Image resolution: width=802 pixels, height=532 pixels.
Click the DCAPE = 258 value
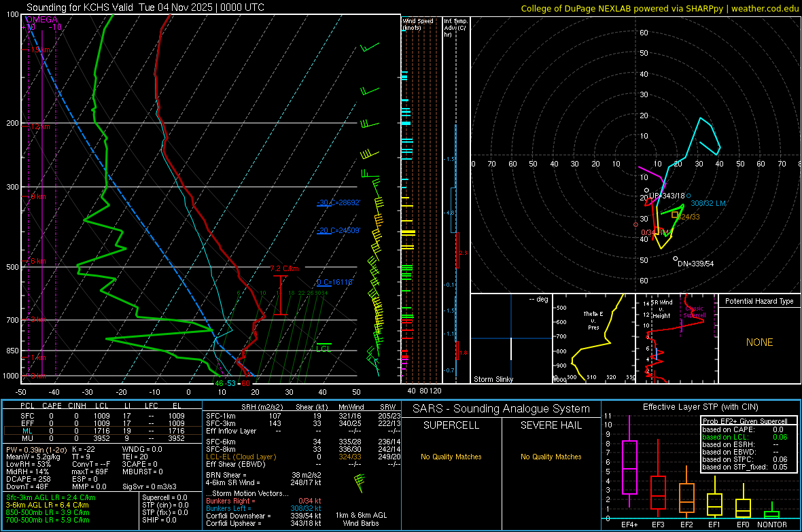[x=29, y=479]
